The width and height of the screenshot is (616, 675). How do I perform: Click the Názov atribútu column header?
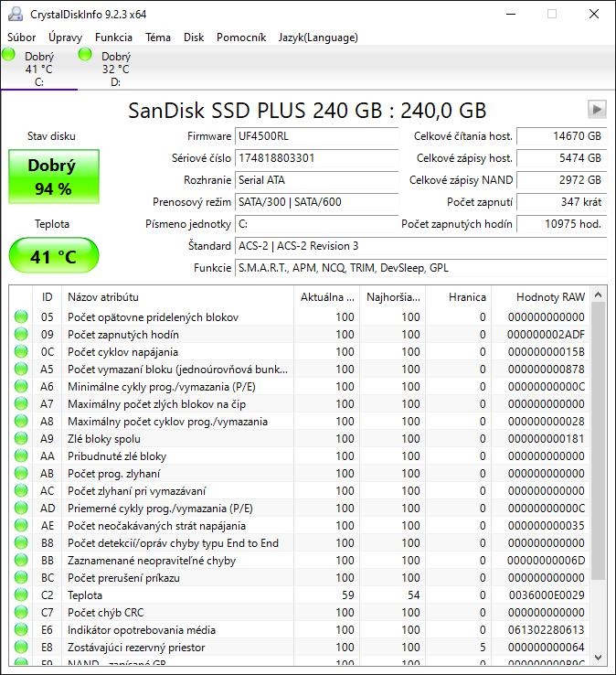[178, 297]
